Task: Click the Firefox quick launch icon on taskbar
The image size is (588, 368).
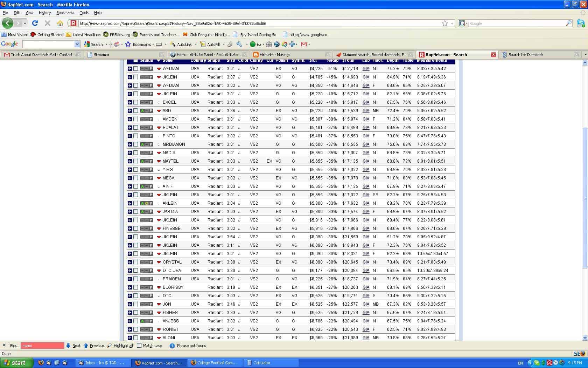Action: click(x=41, y=363)
